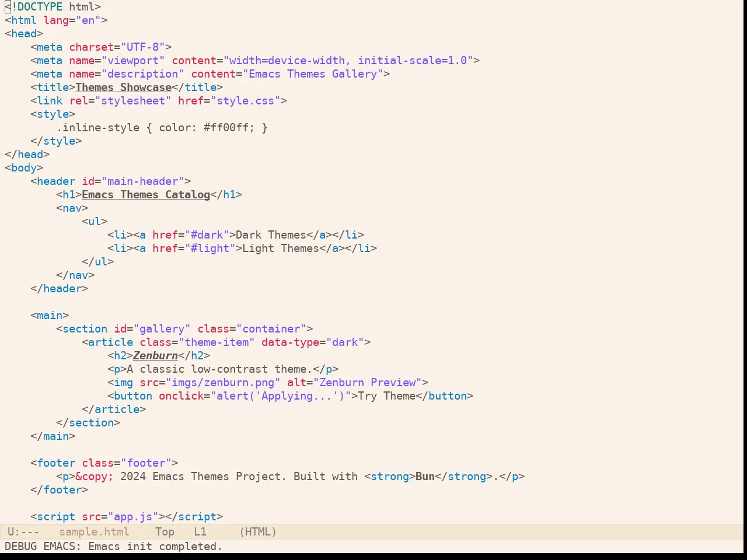The image size is (747, 560).
Task: Click the closing </style> tag
Action: tap(56, 141)
